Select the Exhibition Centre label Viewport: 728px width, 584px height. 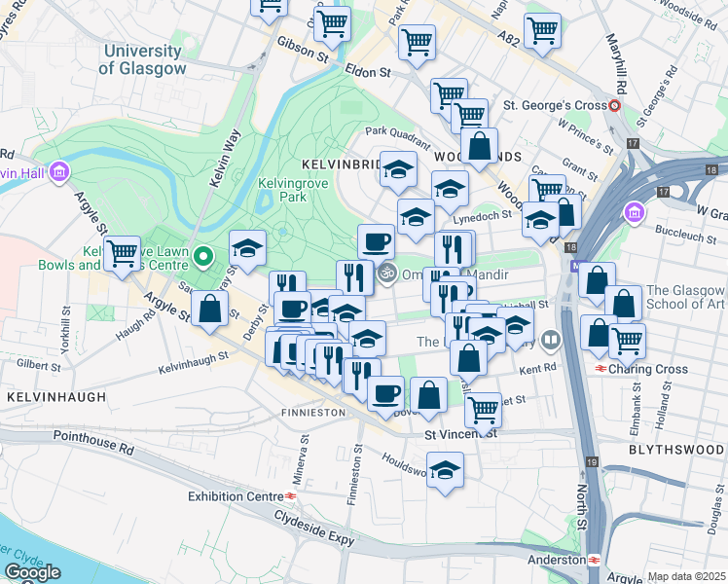tap(236, 496)
